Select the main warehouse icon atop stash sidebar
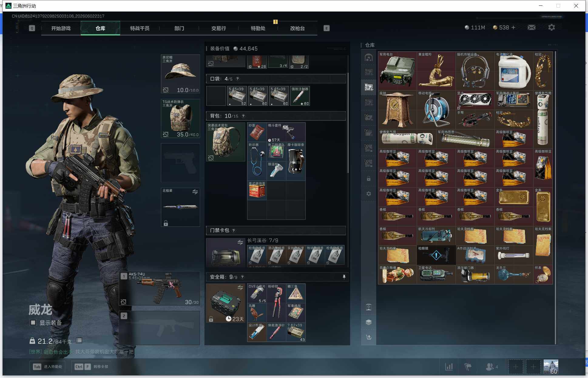Image resolution: width=588 pixels, height=378 pixels. tap(369, 57)
